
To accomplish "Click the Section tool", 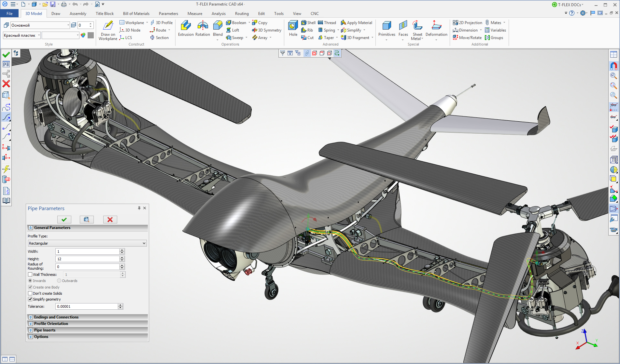I will pyautogui.click(x=159, y=38).
